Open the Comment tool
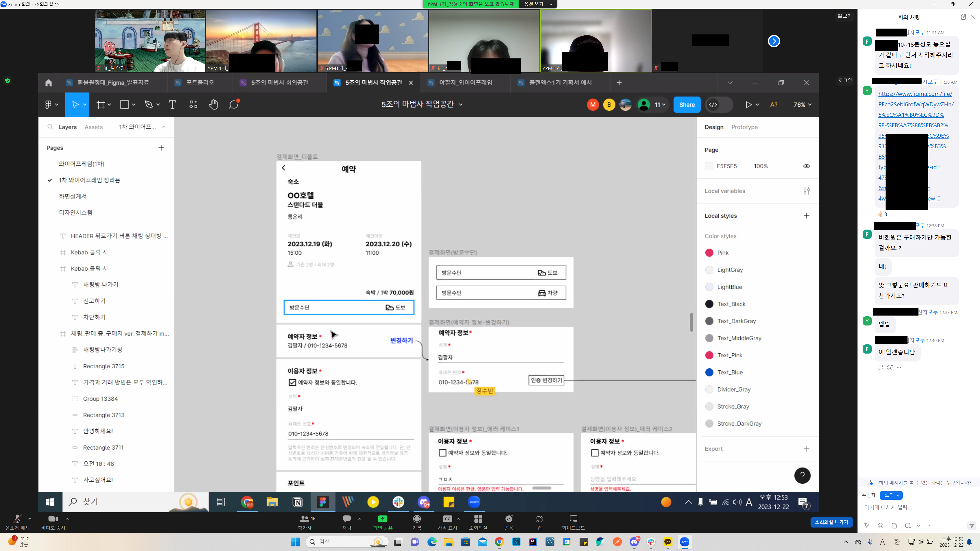The width and height of the screenshot is (980, 551). pos(234,105)
